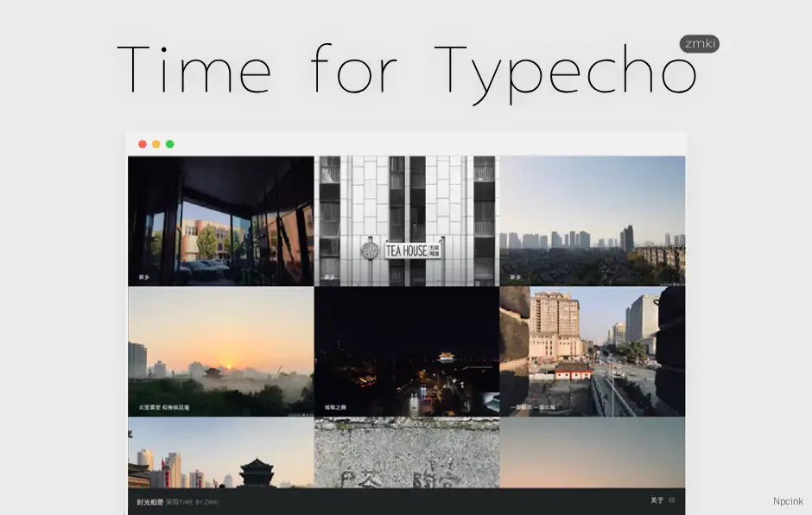Click the green maximize window dot
812x515 pixels.
pyautogui.click(x=170, y=144)
